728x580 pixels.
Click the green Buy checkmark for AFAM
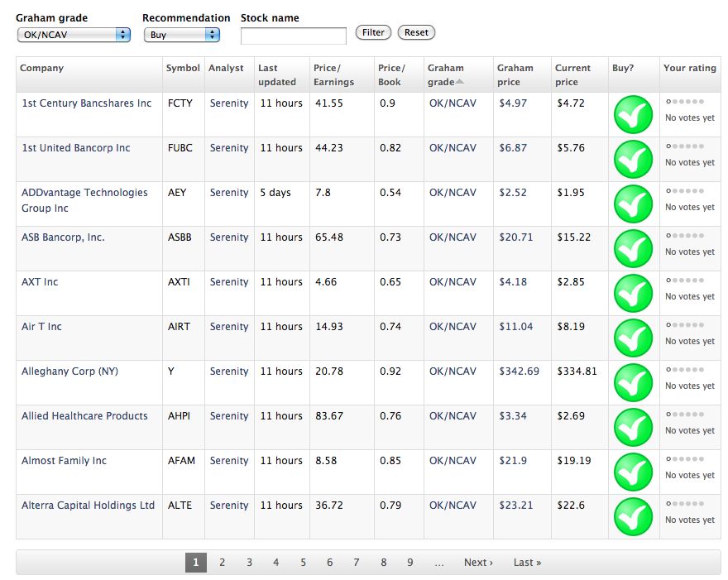pyautogui.click(x=633, y=472)
